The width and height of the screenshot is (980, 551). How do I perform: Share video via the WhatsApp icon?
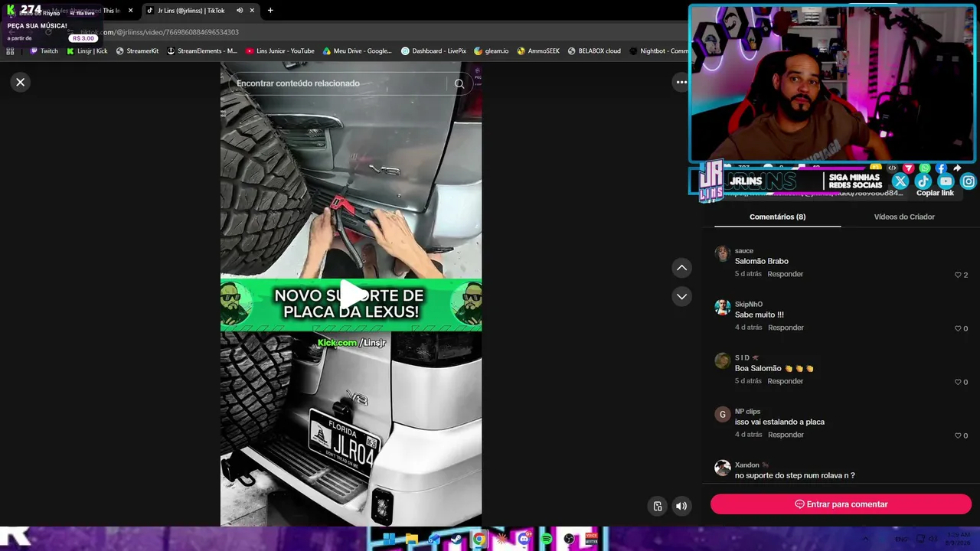click(925, 168)
